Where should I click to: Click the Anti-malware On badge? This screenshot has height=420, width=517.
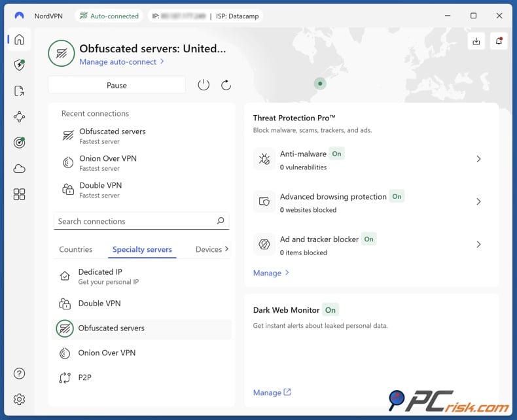pos(336,154)
